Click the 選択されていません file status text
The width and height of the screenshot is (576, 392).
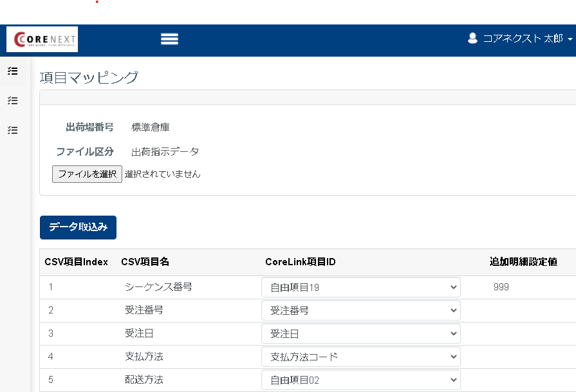pos(162,174)
